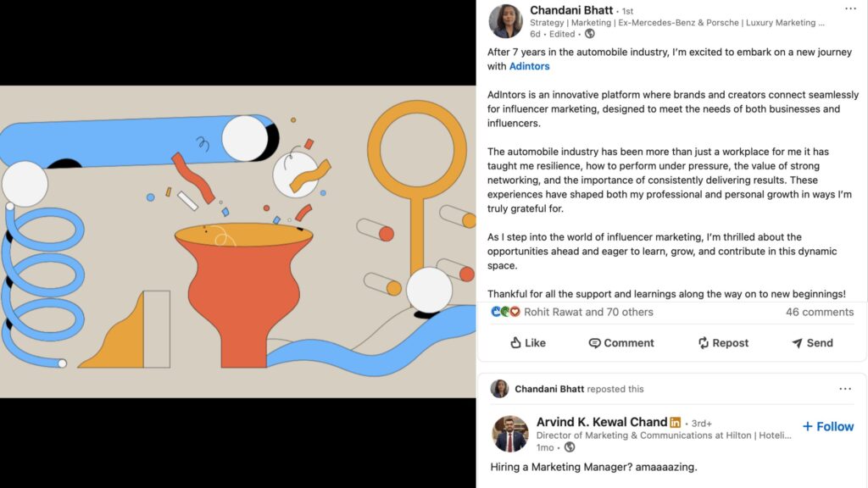View the 46 comments
The height and width of the screenshot is (488, 868).
pyautogui.click(x=820, y=312)
